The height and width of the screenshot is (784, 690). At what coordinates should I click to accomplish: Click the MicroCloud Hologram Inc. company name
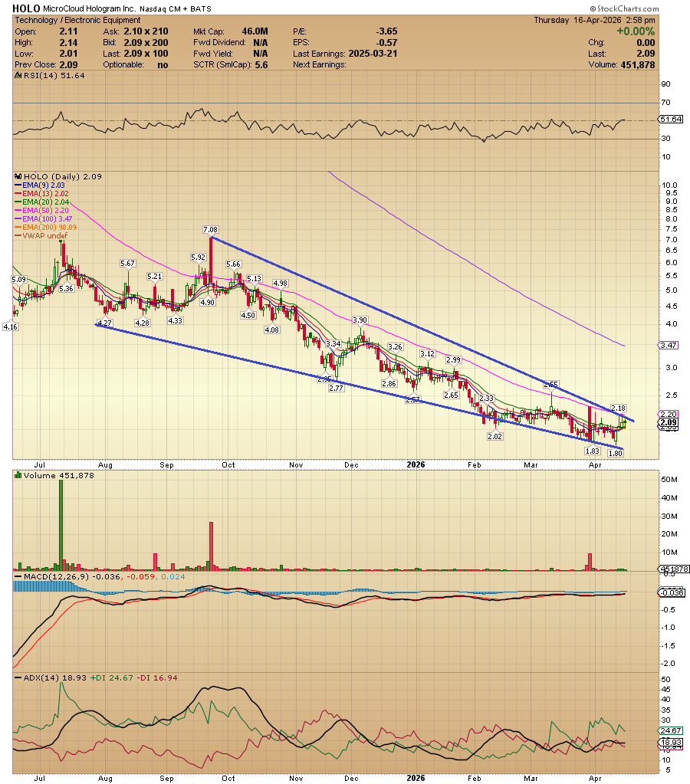(x=89, y=9)
